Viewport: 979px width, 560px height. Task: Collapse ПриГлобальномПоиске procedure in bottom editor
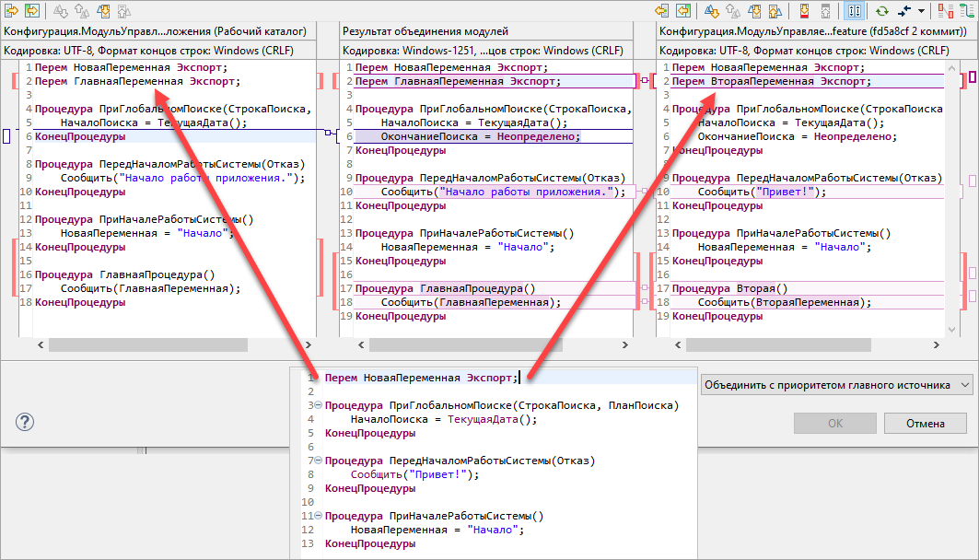318,405
